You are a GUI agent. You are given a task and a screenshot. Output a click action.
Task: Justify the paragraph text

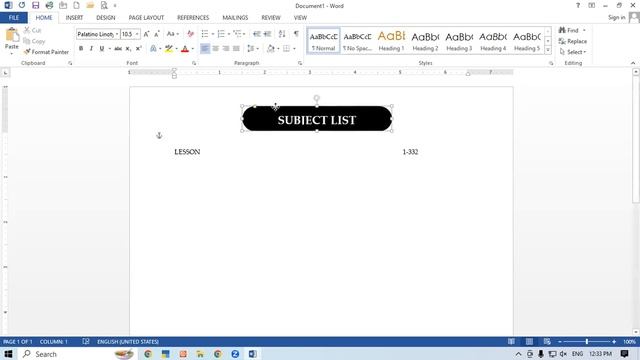(x=236, y=49)
